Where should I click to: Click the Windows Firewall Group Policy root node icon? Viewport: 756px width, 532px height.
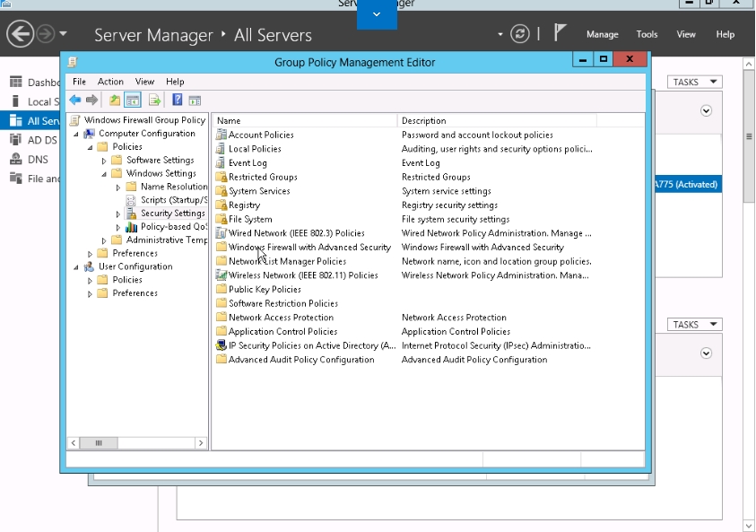pos(74,120)
